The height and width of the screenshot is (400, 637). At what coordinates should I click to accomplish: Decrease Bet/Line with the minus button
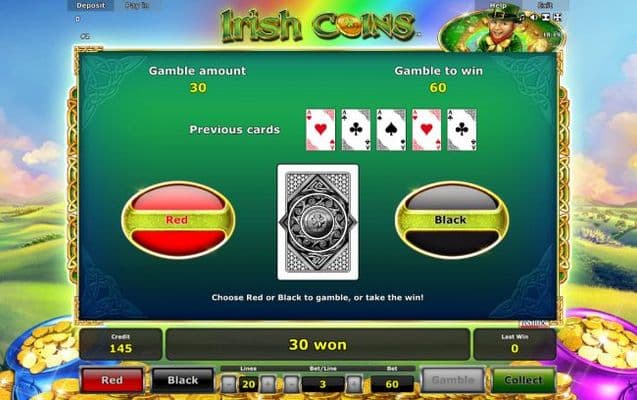tap(291, 384)
